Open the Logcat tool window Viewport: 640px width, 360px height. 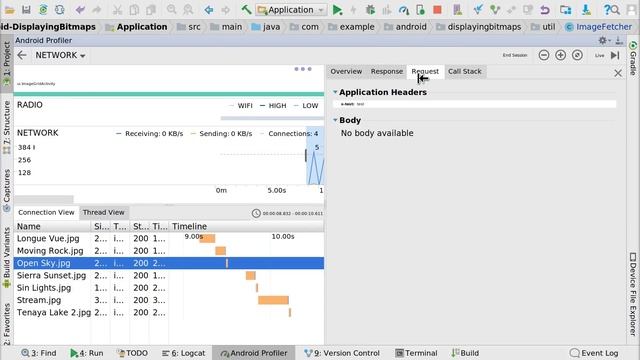(x=184, y=353)
